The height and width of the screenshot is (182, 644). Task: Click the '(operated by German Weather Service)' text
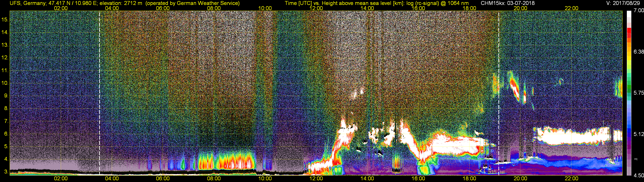pyautogui.click(x=193, y=3)
